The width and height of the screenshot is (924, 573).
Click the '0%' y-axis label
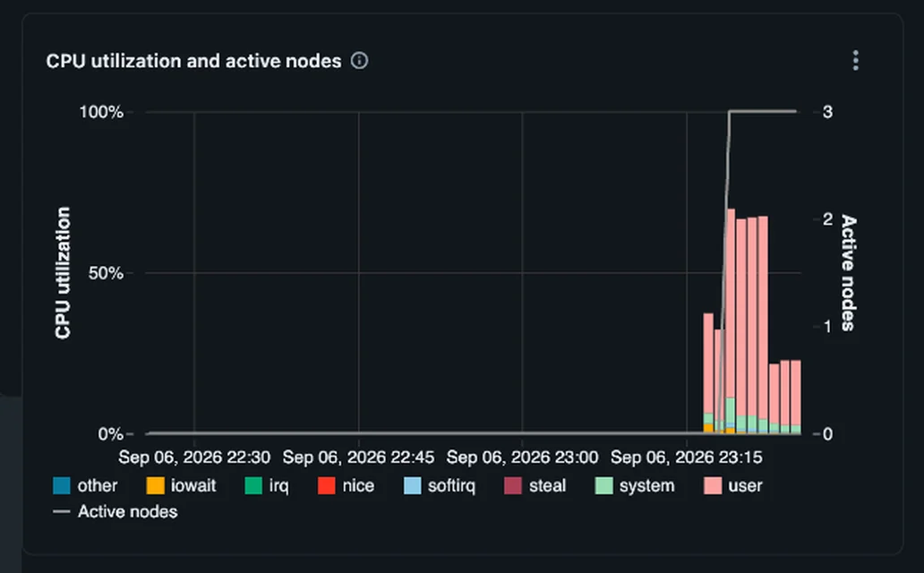(x=111, y=434)
